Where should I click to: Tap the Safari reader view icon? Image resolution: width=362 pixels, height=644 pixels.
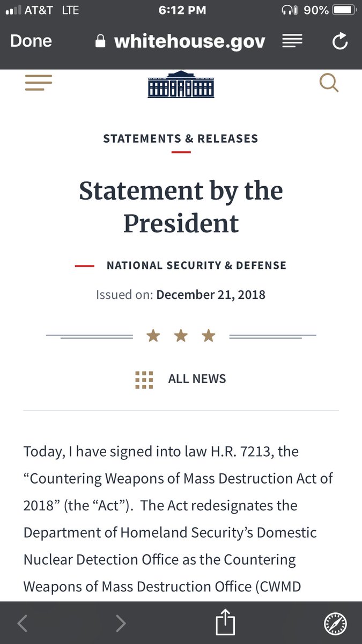[x=292, y=41]
